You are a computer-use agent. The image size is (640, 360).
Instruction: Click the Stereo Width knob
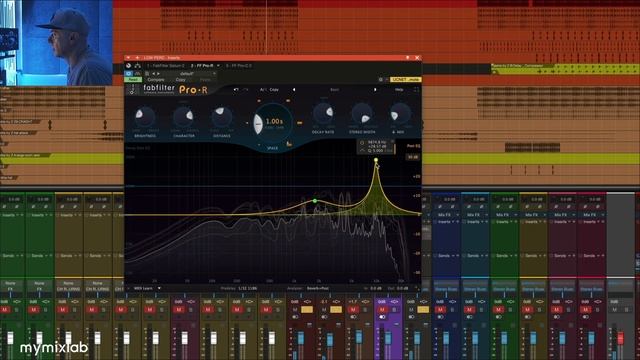(362, 114)
